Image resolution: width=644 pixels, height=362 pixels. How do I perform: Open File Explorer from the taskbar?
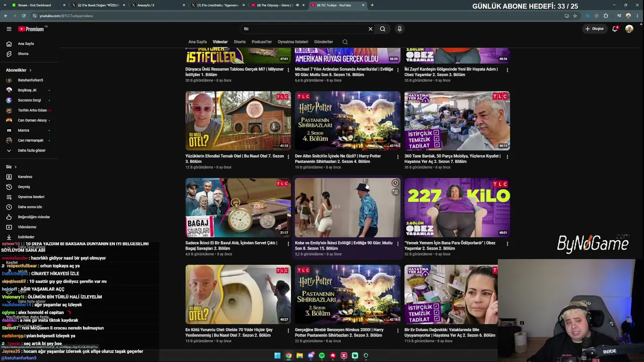click(x=299, y=356)
